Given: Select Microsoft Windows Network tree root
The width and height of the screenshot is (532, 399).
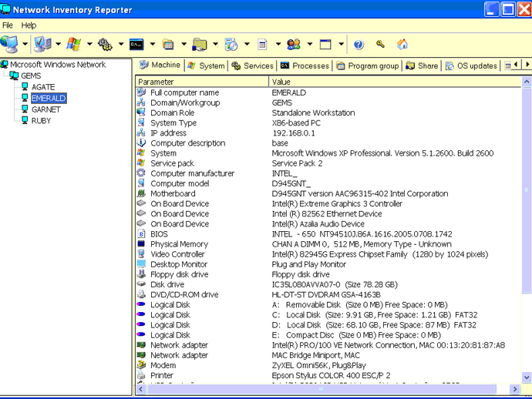Looking at the screenshot, I should coord(58,65).
